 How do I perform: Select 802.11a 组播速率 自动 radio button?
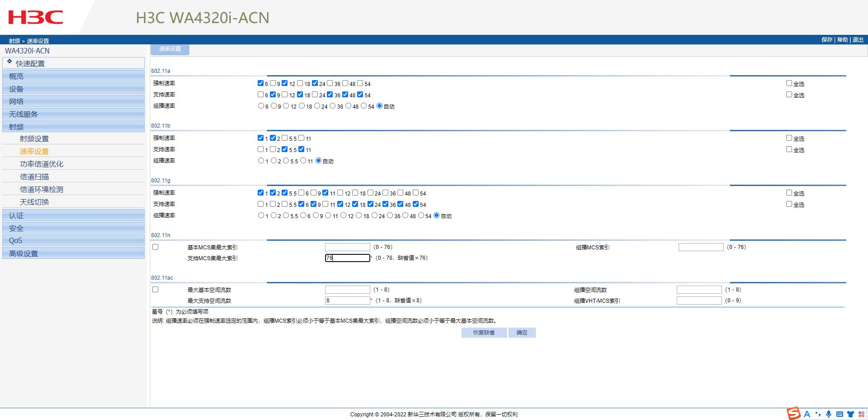pos(380,106)
